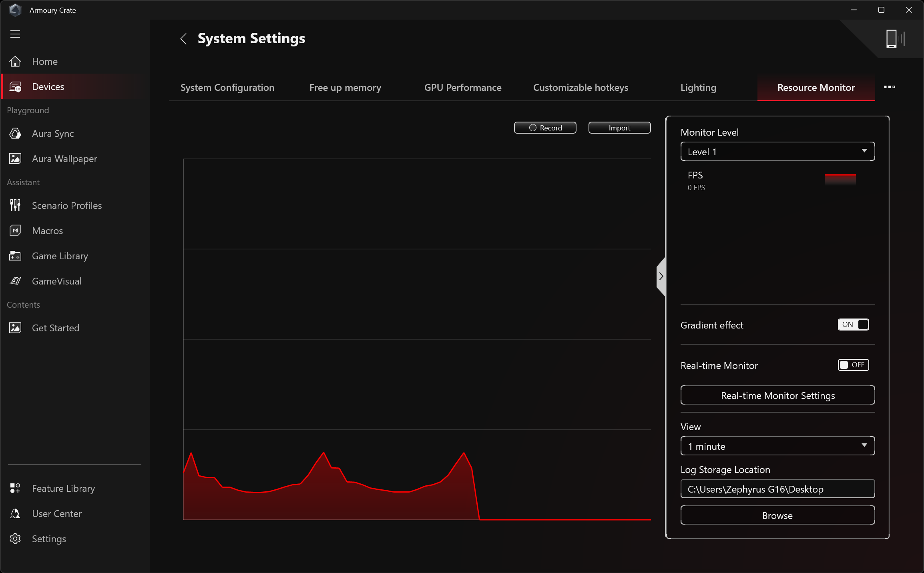
Task: Switch to the GPU Performance tab
Action: [462, 88]
